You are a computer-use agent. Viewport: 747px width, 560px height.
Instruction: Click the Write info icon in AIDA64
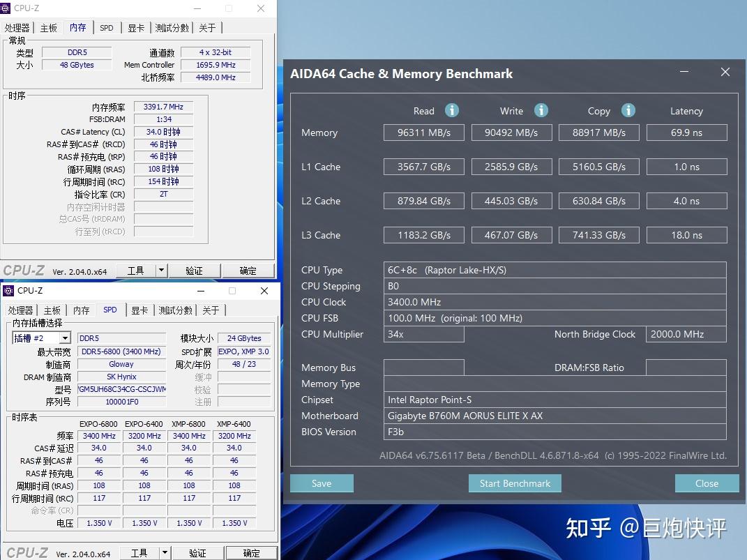[541, 110]
